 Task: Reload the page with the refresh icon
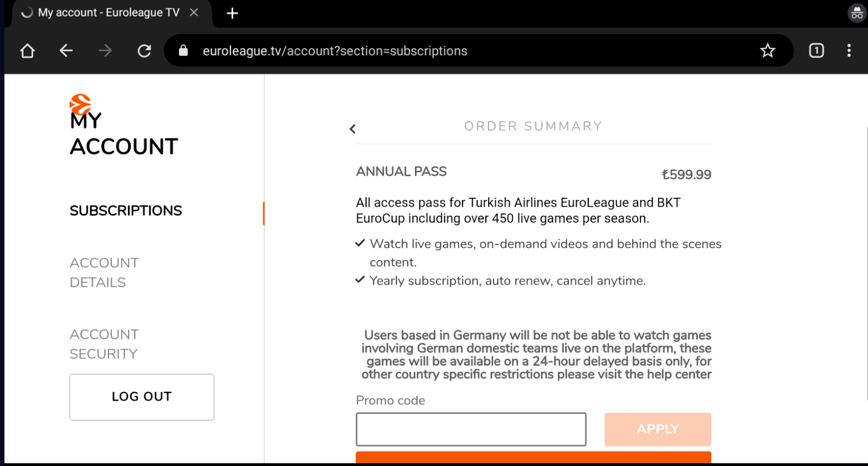pos(144,51)
